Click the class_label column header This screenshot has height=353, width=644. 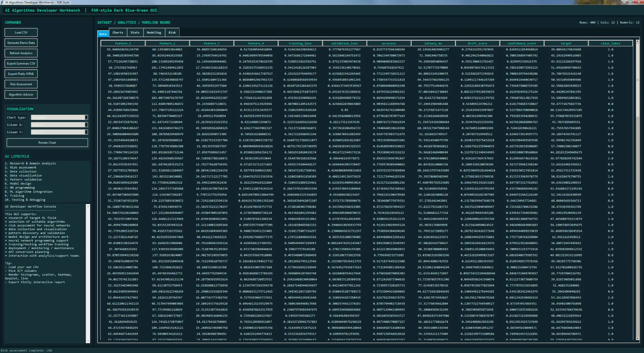tap(610, 43)
